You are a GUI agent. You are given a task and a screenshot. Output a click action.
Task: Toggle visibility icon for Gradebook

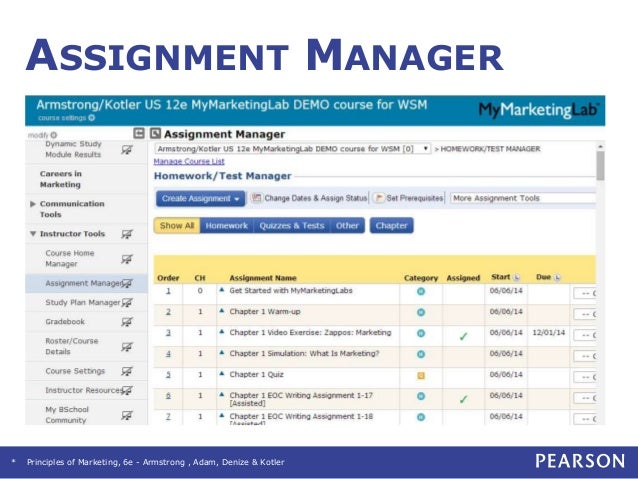127,322
